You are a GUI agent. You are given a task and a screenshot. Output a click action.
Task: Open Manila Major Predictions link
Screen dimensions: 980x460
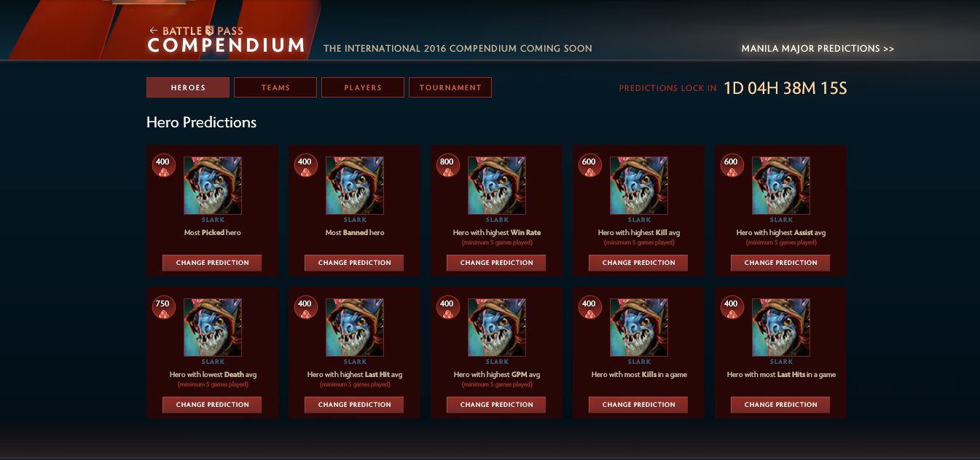click(818, 49)
